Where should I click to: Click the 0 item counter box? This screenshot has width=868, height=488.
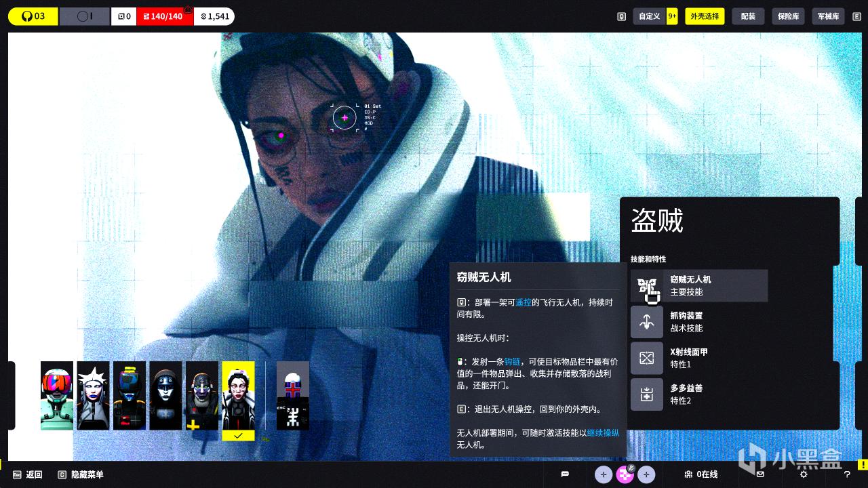[x=123, y=16]
